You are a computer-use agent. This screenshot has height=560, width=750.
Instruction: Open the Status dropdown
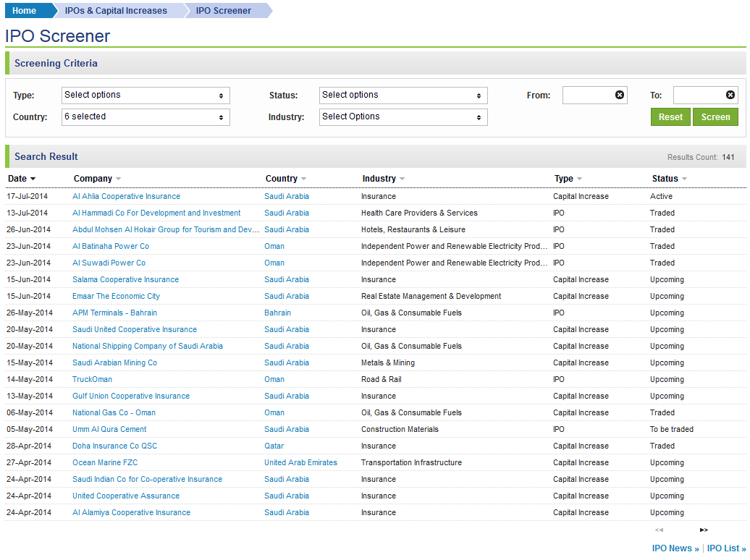[x=403, y=96]
